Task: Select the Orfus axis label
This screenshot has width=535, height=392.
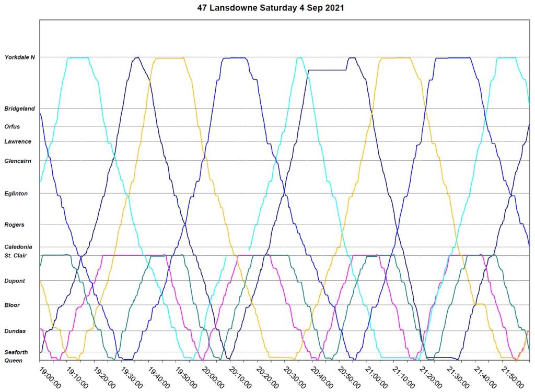Action: pyautogui.click(x=12, y=126)
